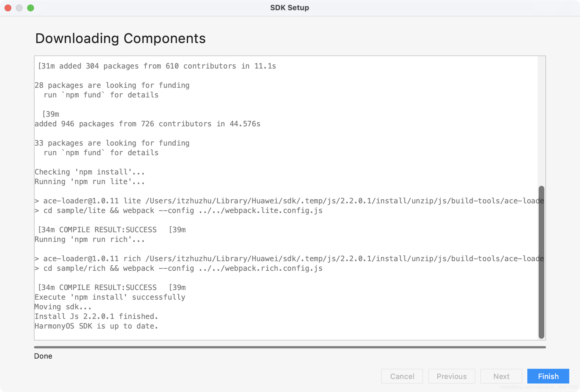Click the 'Done' status label

43,356
